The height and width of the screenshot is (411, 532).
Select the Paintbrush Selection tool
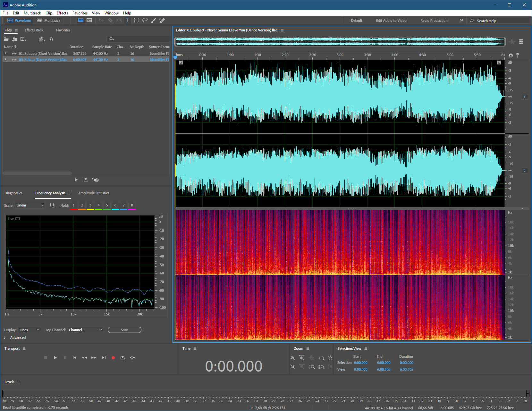(154, 20)
